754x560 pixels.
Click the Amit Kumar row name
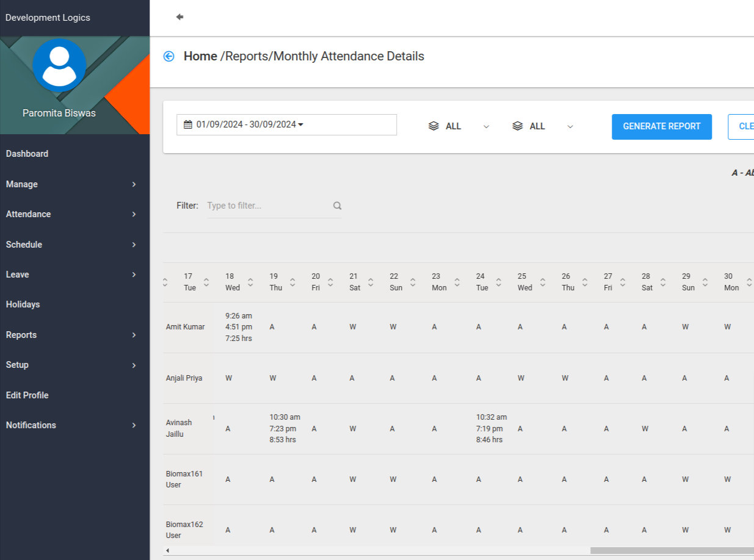(x=186, y=327)
